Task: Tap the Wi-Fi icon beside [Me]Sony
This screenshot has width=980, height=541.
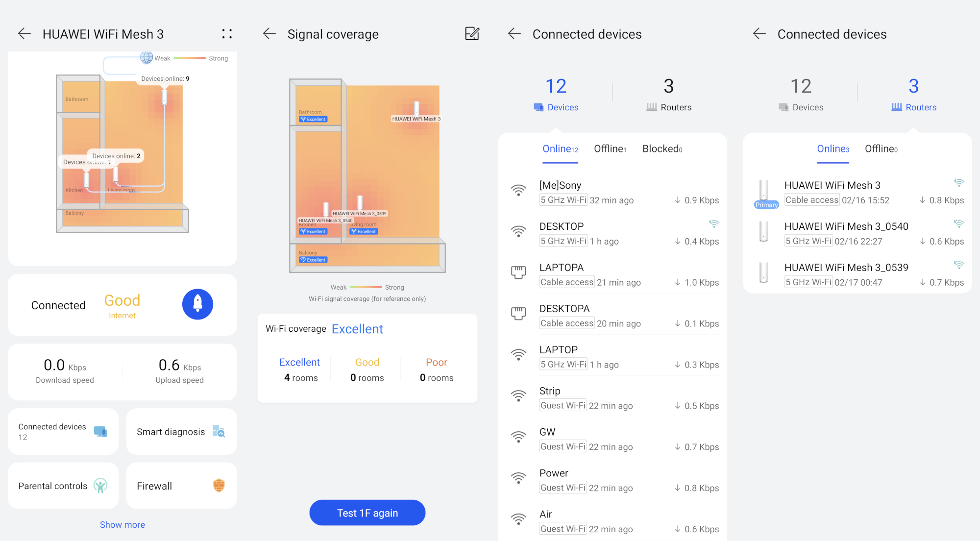Action: [518, 191]
